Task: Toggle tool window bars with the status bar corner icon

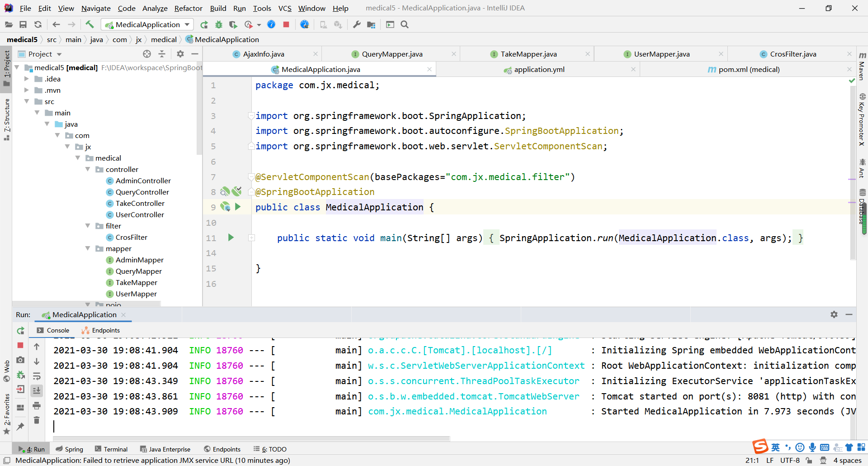Action: [7, 461]
